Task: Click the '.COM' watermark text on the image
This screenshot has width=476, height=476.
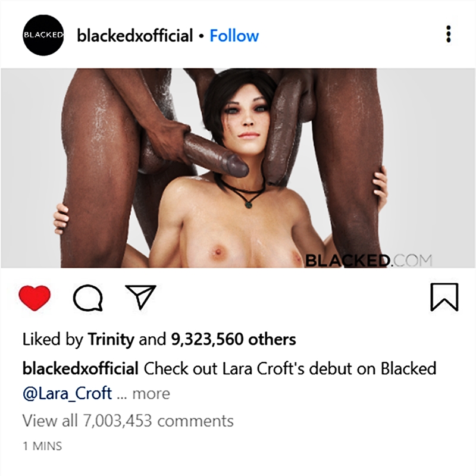Action: tap(412, 260)
